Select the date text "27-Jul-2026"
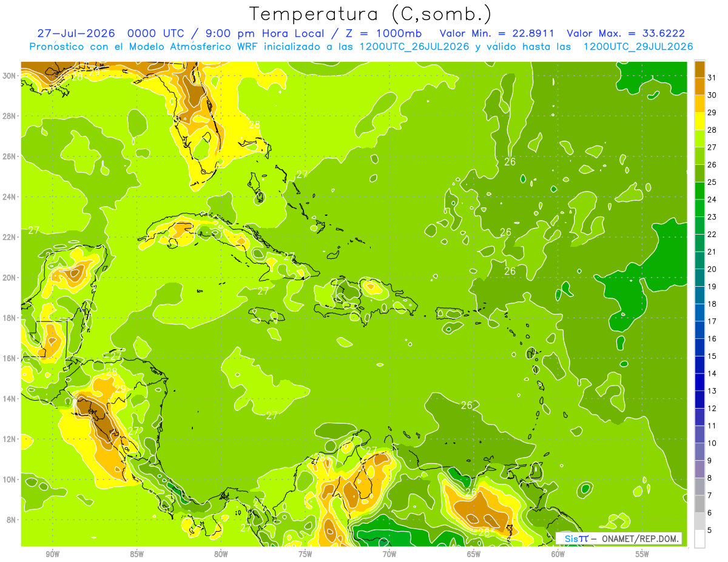728x562 pixels. 77,33
